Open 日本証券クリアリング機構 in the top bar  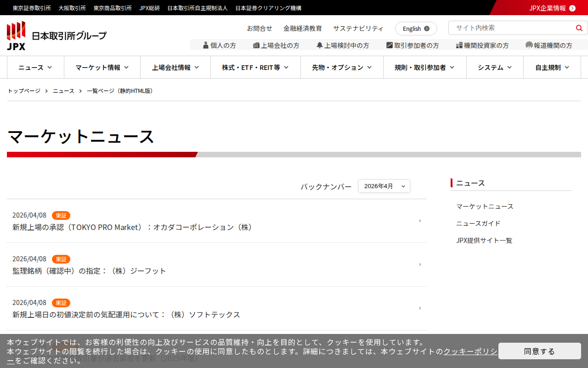tap(268, 8)
